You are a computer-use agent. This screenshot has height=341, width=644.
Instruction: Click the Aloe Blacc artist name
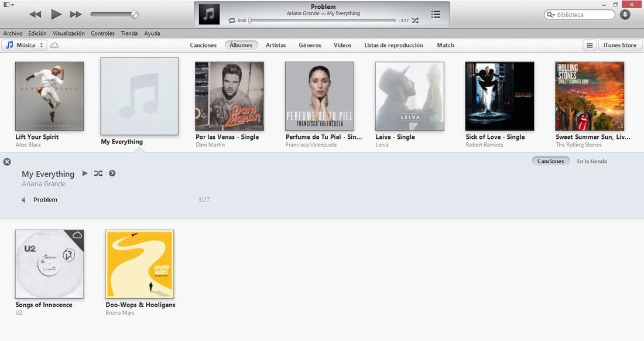click(x=28, y=145)
